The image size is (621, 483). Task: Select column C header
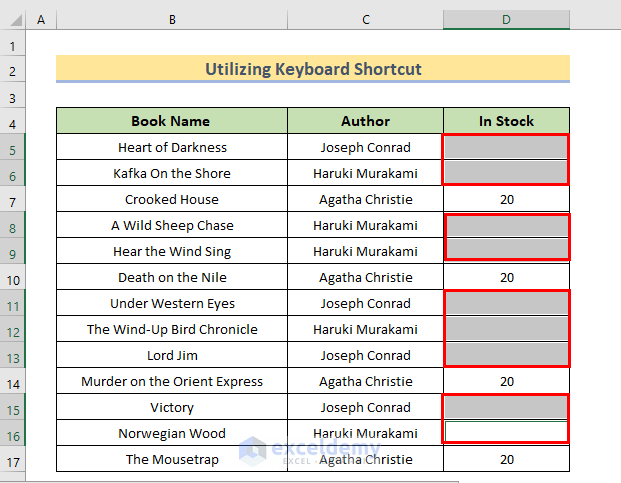[x=365, y=20]
